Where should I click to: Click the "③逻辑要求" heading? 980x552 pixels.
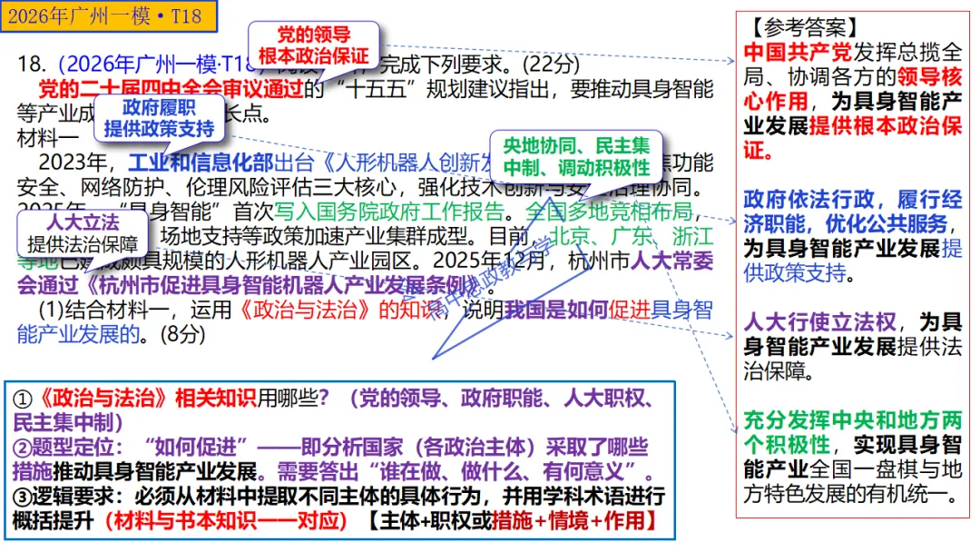click(x=64, y=497)
